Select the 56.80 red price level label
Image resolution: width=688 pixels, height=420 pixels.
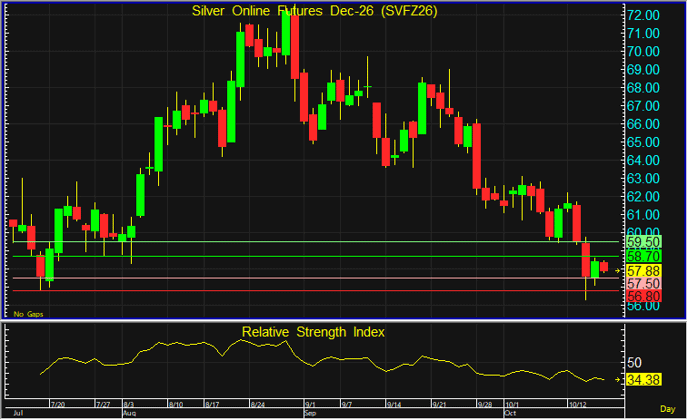click(644, 296)
